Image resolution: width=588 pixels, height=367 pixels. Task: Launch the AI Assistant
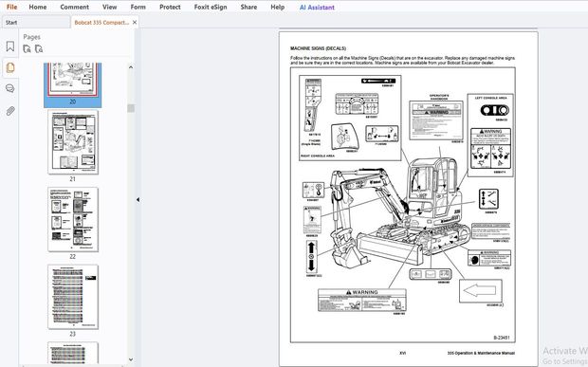317,7
